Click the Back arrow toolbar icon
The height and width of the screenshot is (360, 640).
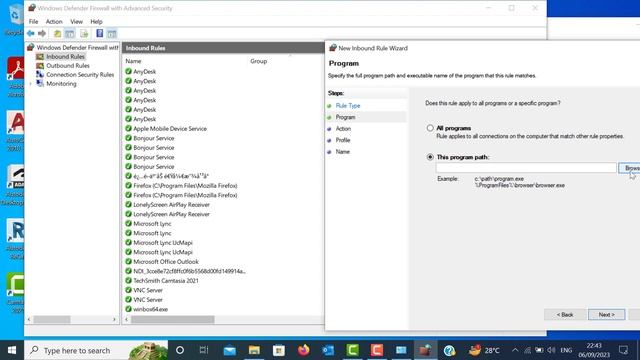tap(31, 33)
